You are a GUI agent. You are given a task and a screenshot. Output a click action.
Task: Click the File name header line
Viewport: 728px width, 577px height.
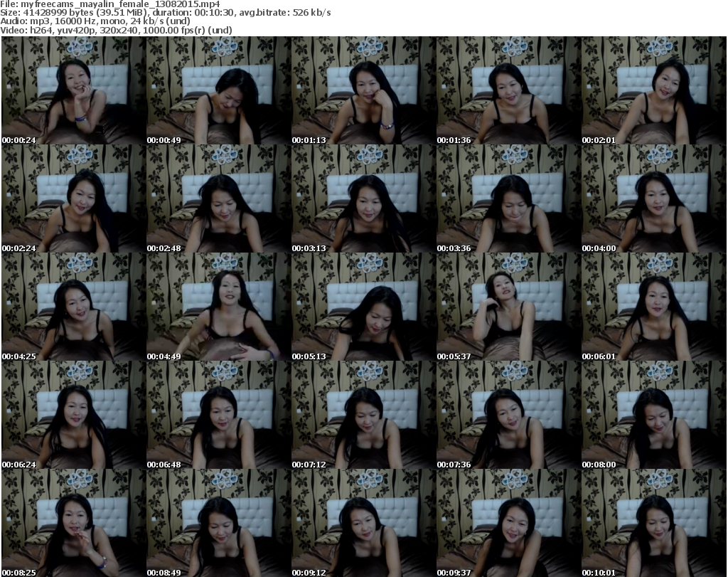[110, 4]
